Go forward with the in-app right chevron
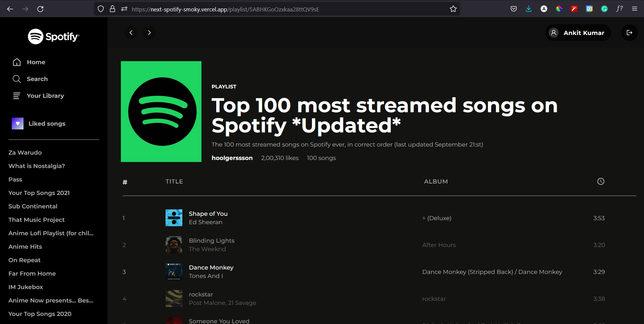The image size is (644, 324). point(149,33)
